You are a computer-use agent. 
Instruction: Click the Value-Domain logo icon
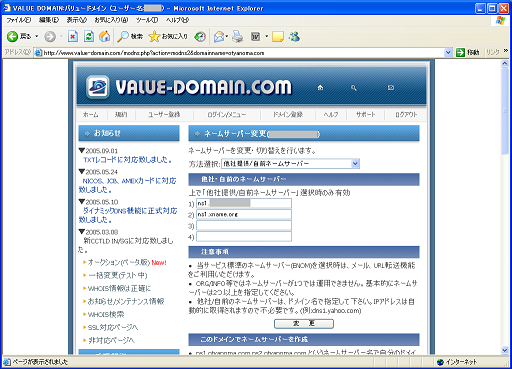coord(97,87)
